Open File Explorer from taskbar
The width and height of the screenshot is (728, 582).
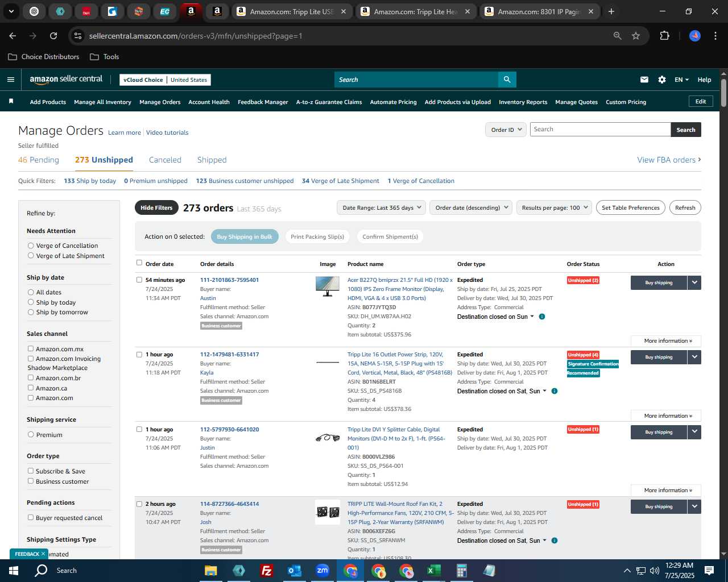(x=211, y=571)
